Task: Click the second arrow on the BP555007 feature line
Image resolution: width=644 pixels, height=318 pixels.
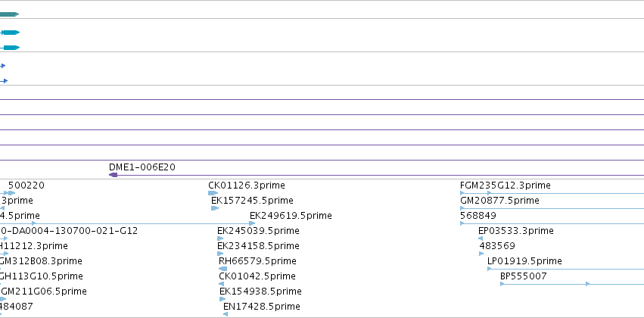Action: pyautogui.click(x=588, y=284)
